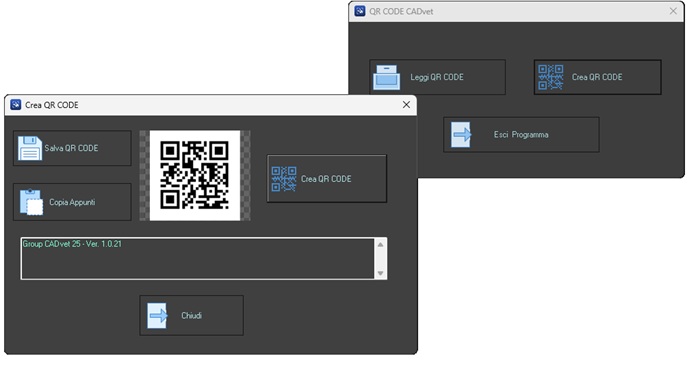This screenshot has width=700, height=369.
Task: Click into the Group CADvet text box
Action: tap(198, 259)
